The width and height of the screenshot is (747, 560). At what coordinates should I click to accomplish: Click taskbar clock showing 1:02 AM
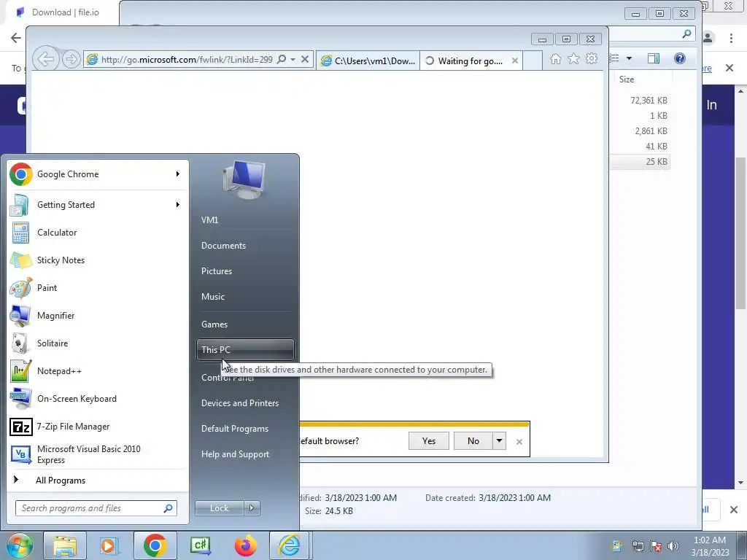[710, 546]
